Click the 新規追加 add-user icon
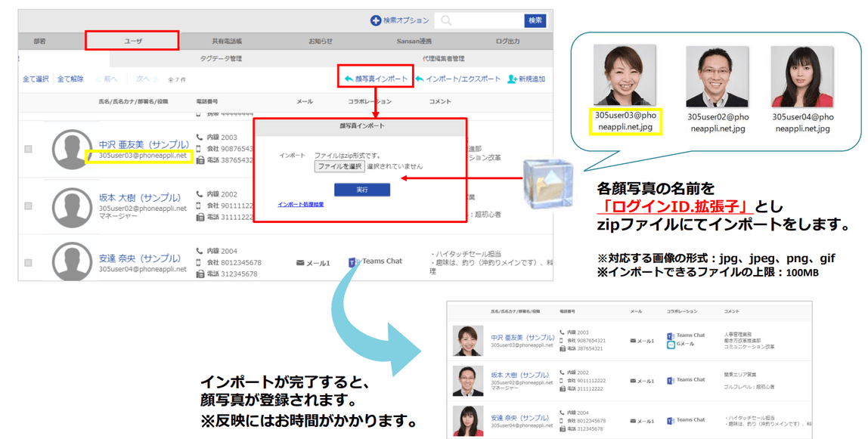The height and width of the screenshot is (439, 868). 512,79
